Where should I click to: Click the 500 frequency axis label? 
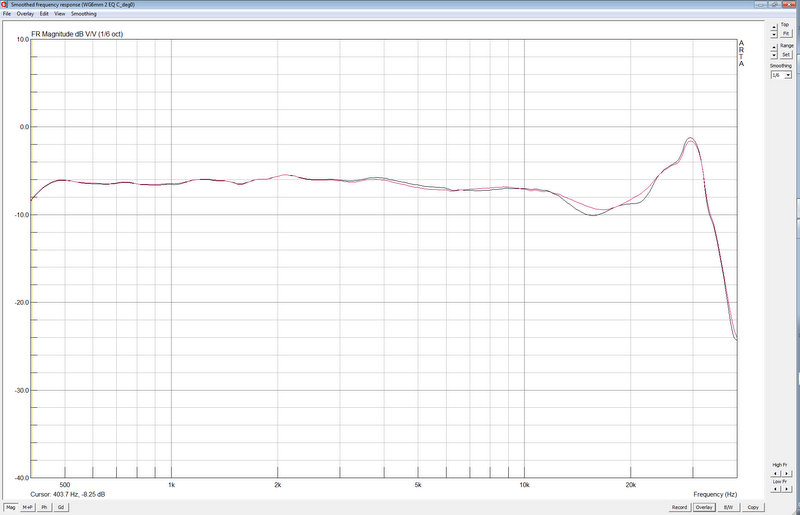tap(65, 485)
